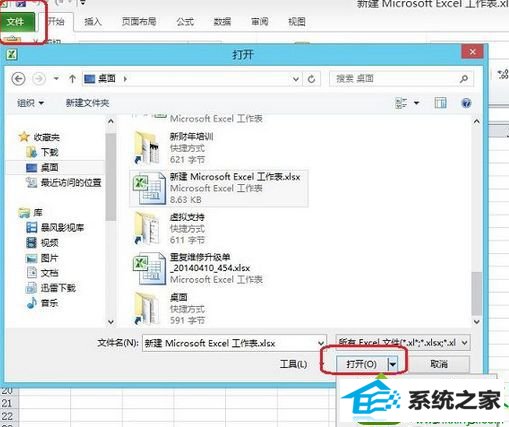The image size is (509, 427).
Task: Go up one folder level
Action: (72, 79)
